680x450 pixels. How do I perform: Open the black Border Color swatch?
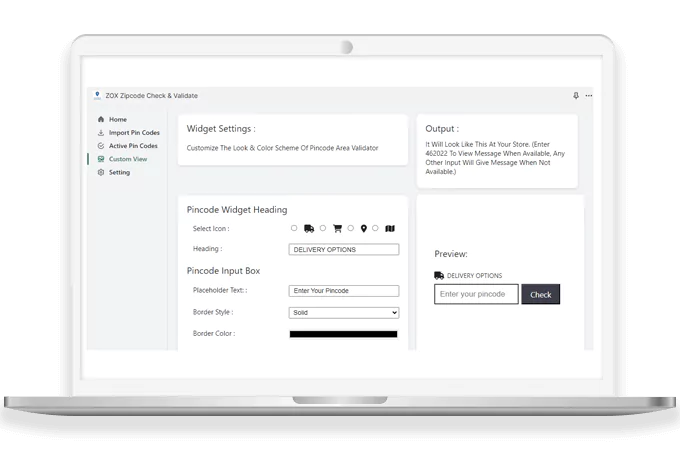[x=344, y=334]
